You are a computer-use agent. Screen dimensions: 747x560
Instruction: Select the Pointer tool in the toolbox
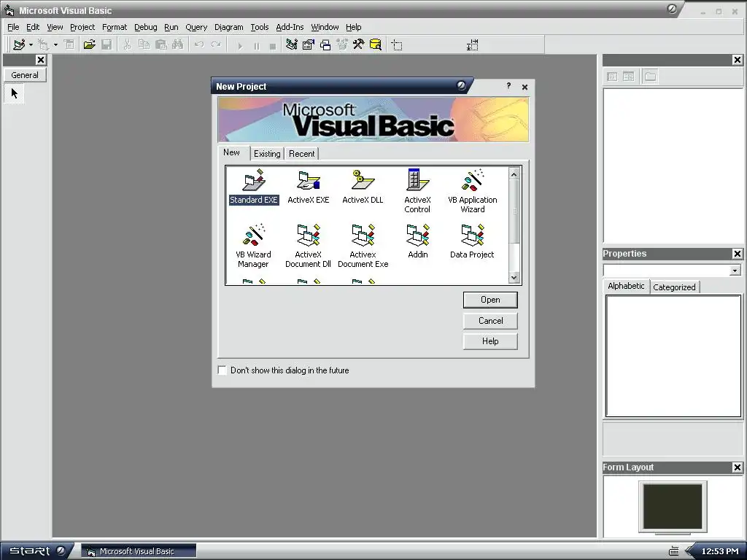click(15, 93)
